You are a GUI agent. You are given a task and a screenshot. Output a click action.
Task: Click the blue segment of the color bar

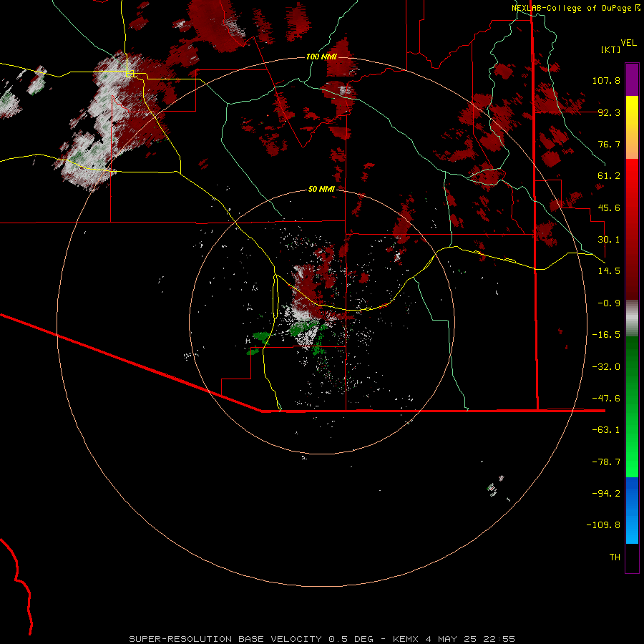click(632, 510)
